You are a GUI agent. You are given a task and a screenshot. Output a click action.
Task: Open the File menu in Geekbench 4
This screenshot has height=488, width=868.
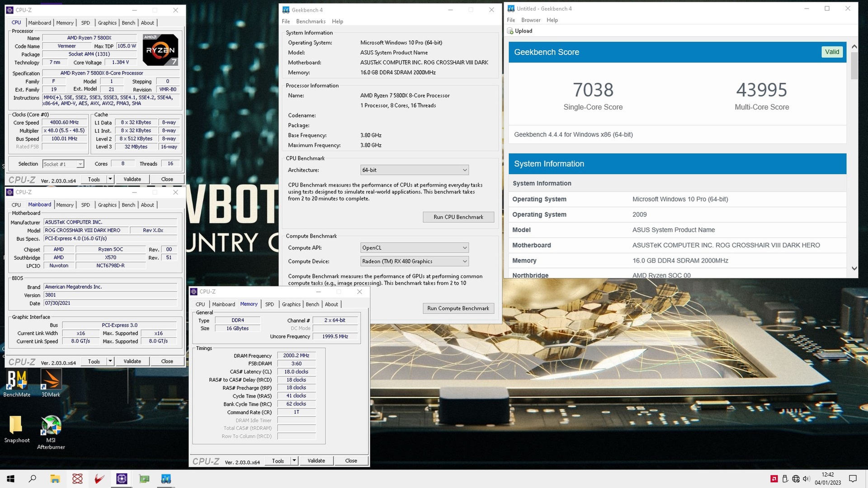point(286,21)
